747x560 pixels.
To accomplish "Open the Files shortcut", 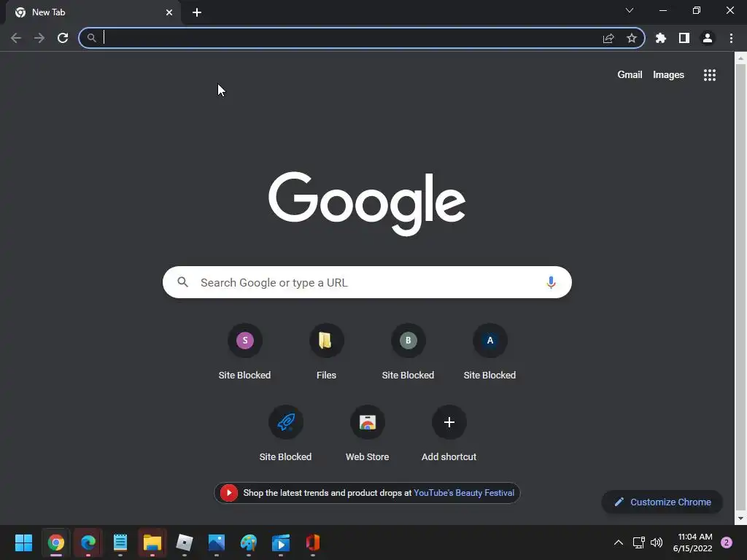I will (x=326, y=351).
